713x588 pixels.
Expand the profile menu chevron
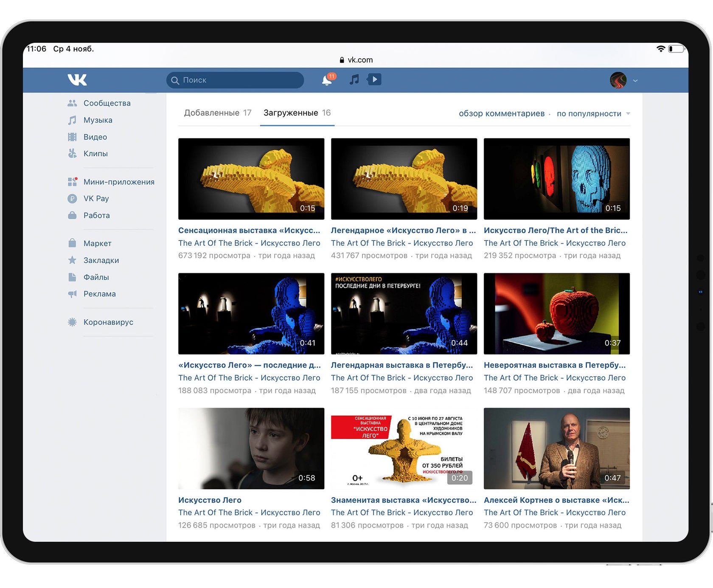pyautogui.click(x=635, y=80)
